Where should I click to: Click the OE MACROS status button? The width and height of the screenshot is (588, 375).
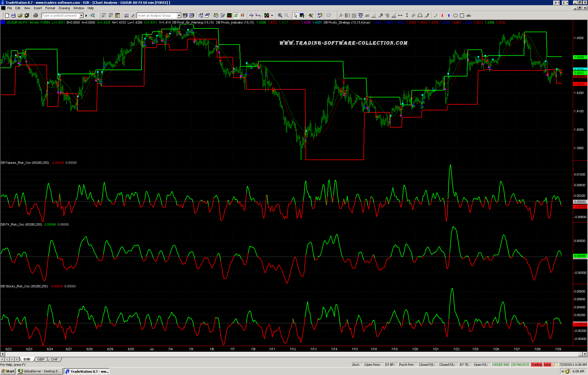[x=520, y=365]
